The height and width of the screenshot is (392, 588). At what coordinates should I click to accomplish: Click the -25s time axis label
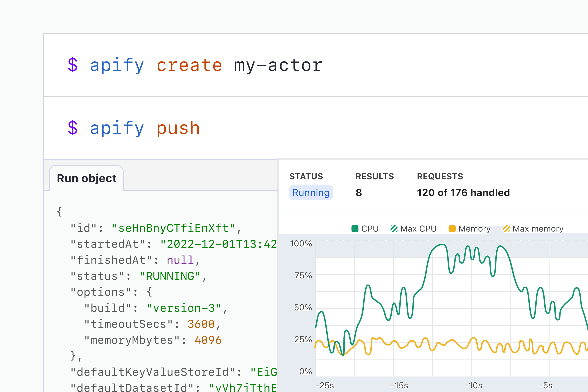tap(325, 386)
